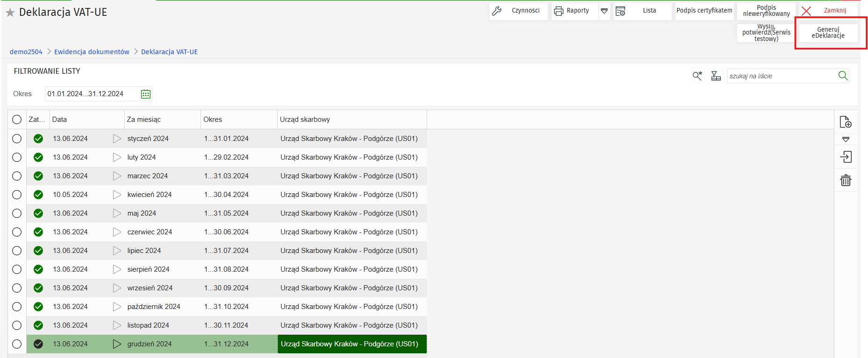Click the favorite star next to Deklaracja VAT-UE
The width and height of the screenshot is (868, 358).
click(10, 13)
